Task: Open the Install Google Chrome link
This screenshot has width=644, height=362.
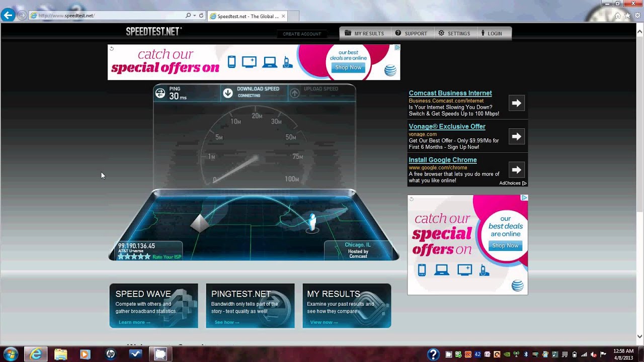Action: (443, 160)
